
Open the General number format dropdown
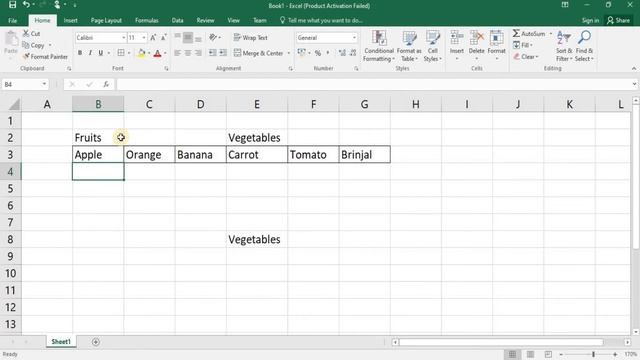pos(354,38)
